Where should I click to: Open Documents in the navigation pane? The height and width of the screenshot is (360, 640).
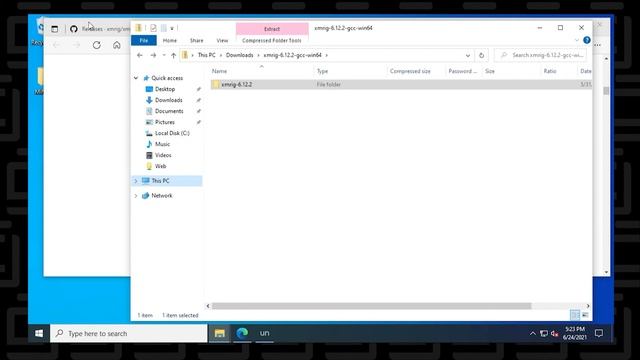tap(169, 111)
